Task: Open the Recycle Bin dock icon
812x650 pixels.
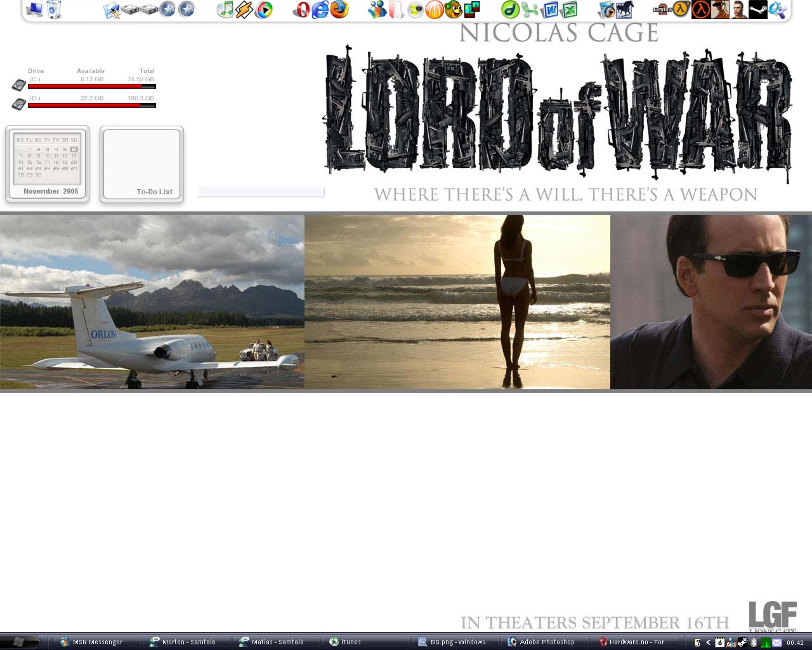Action: pos(55,10)
